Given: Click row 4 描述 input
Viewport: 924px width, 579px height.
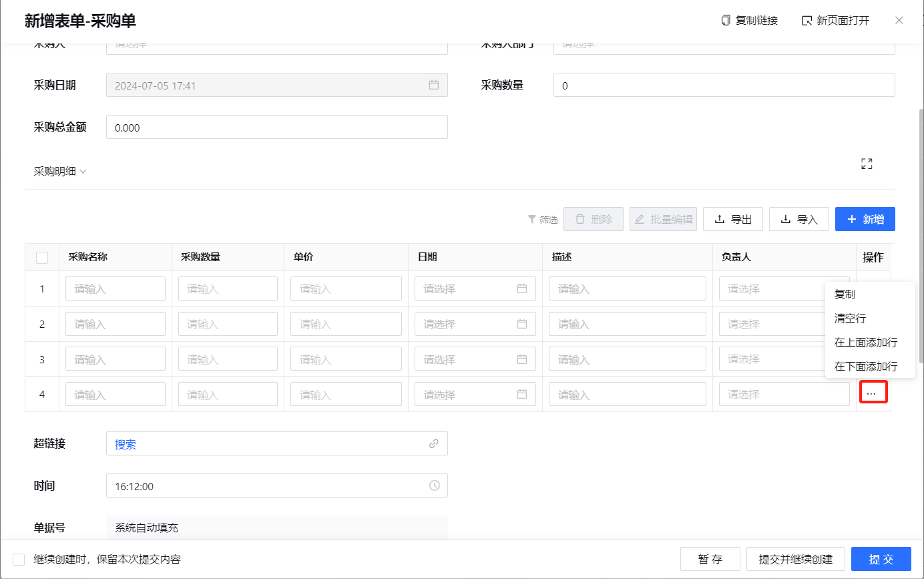Looking at the screenshot, I should click(x=628, y=394).
